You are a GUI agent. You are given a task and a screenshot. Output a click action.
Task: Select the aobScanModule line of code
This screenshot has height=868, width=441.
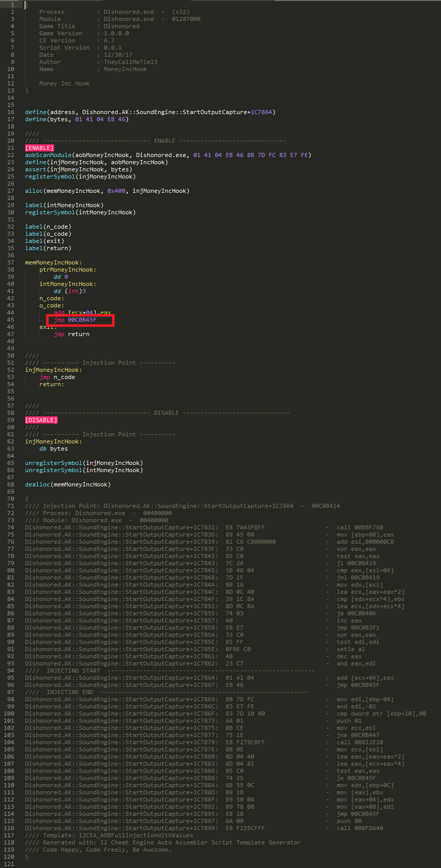pyautogui.click(x=168, y=155)
